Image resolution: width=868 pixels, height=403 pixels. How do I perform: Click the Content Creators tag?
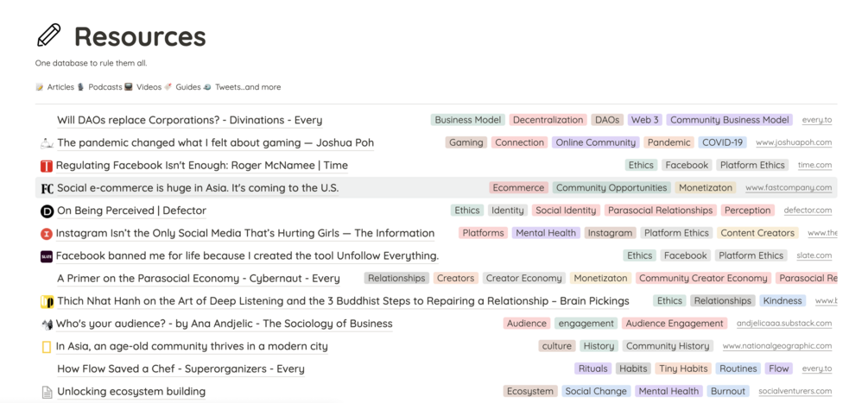click(757, 233)
